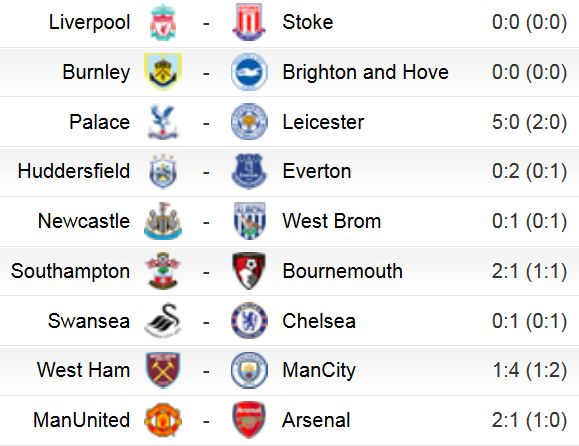Image resolution: width=579 pixels, height=446 pixels.
Task: Click the Crystal Palace eagle crest
Action: (163, 122)
